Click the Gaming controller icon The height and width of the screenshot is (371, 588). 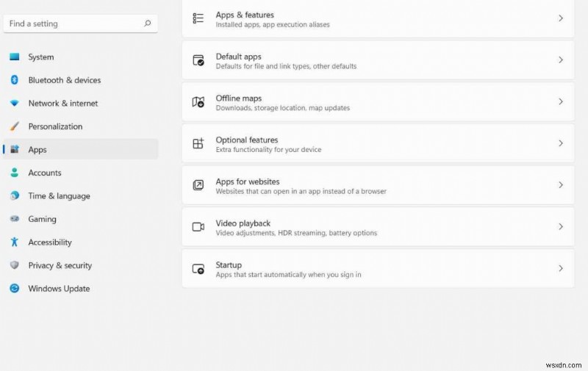coord(14,218)
